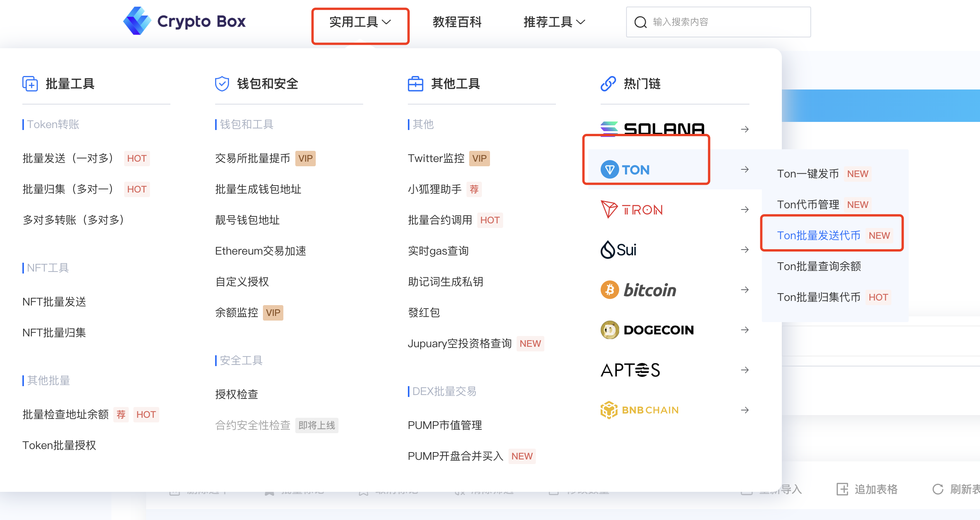
Task: Open 多对多转账 tool
Action: click(73, 220)
